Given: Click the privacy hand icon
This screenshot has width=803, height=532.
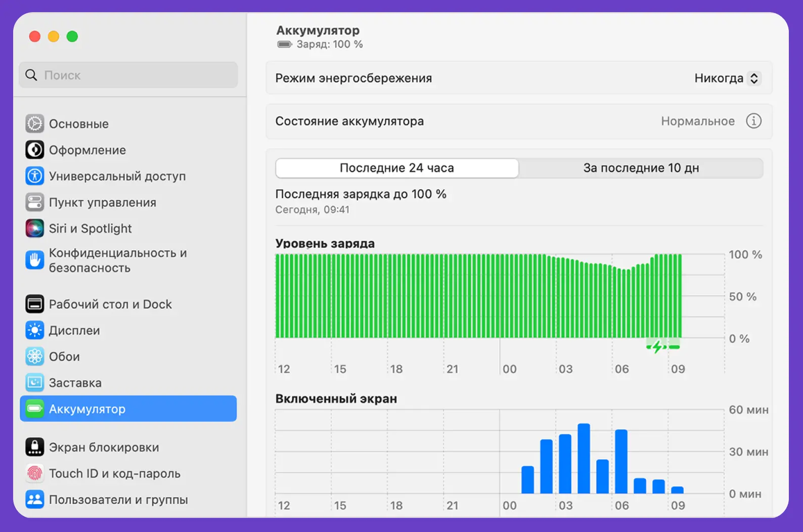Looking at the screenshot, I should pyautogui.click(x=35, y=260).
